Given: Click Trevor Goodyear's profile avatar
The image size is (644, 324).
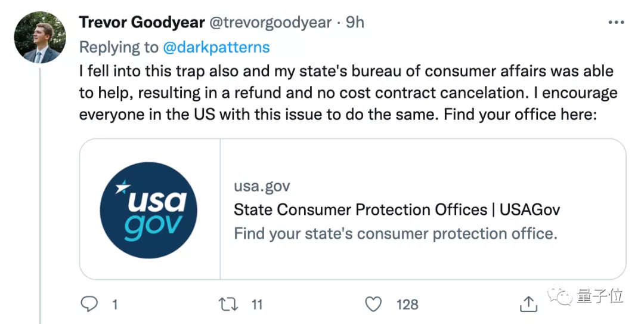Looking at the screenshot, I should coord(41,37).
